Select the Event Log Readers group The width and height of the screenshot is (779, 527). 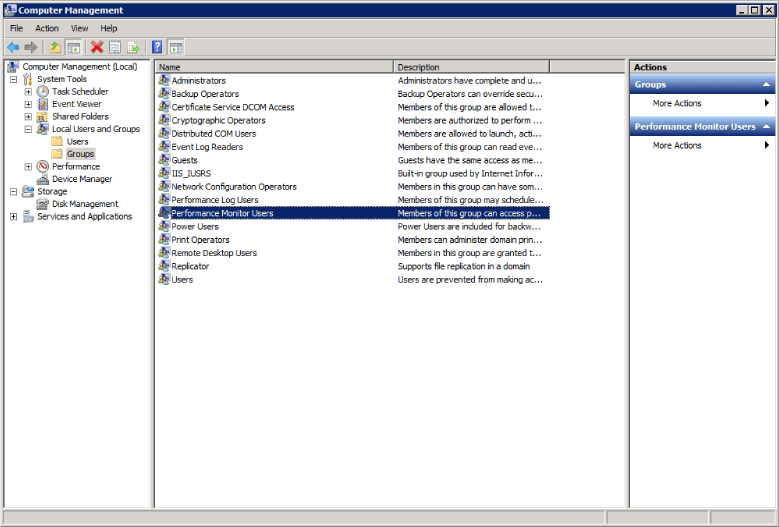207,147
